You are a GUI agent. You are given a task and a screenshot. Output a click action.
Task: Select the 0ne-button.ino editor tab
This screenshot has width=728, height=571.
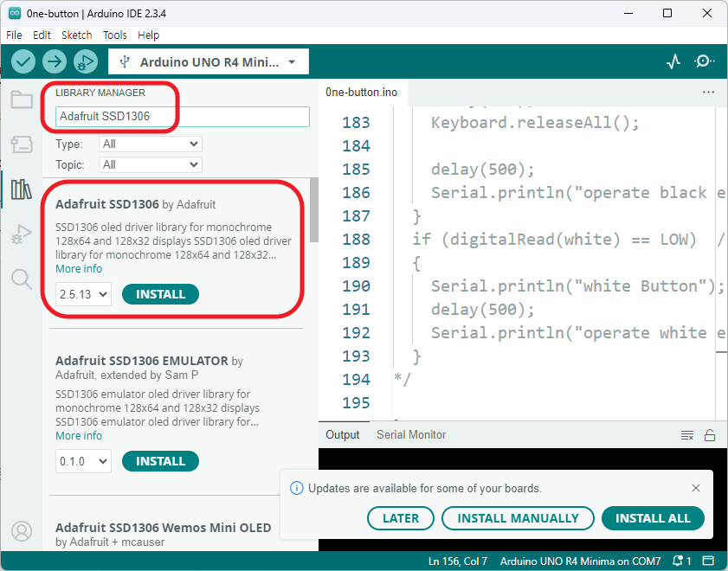(x=361, y=92)
